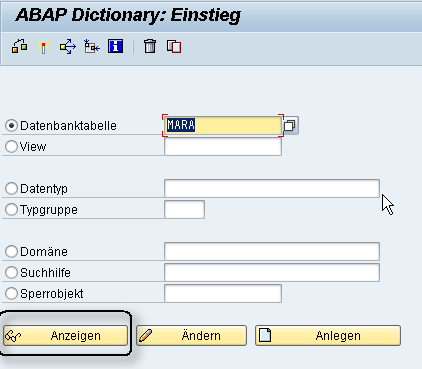Open the Where-used list icon
The width and height of the screenshot is (422, 369).
(x=68, y=46)
